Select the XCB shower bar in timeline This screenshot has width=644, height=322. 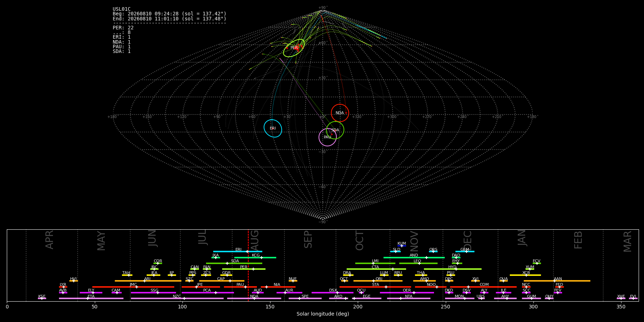click(525, 275)
